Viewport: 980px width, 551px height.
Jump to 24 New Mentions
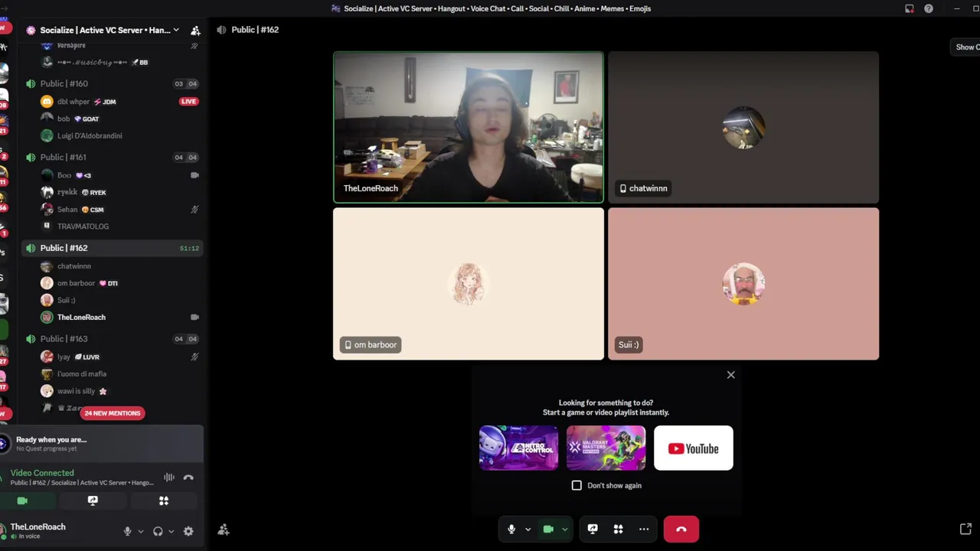pos(113,413)
